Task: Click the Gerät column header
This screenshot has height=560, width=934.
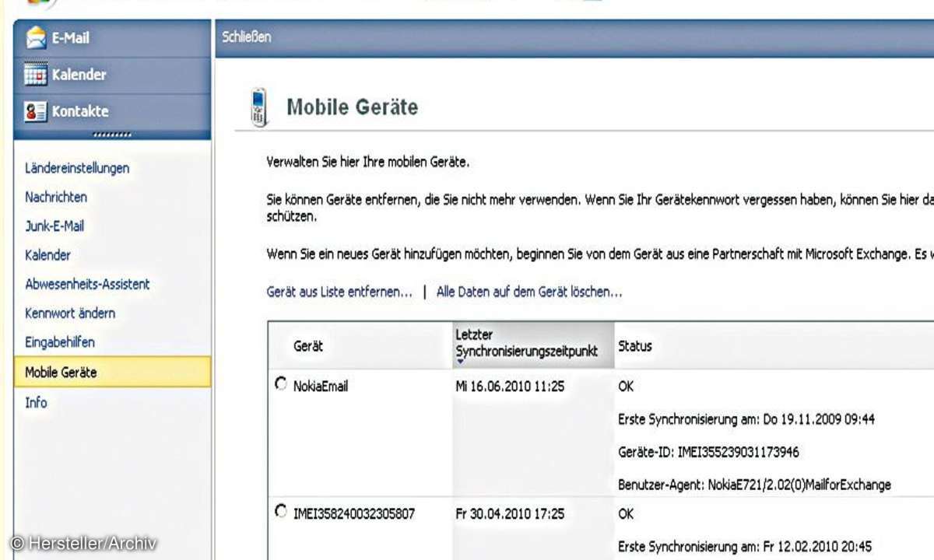Action: click(x=308, y=346)
